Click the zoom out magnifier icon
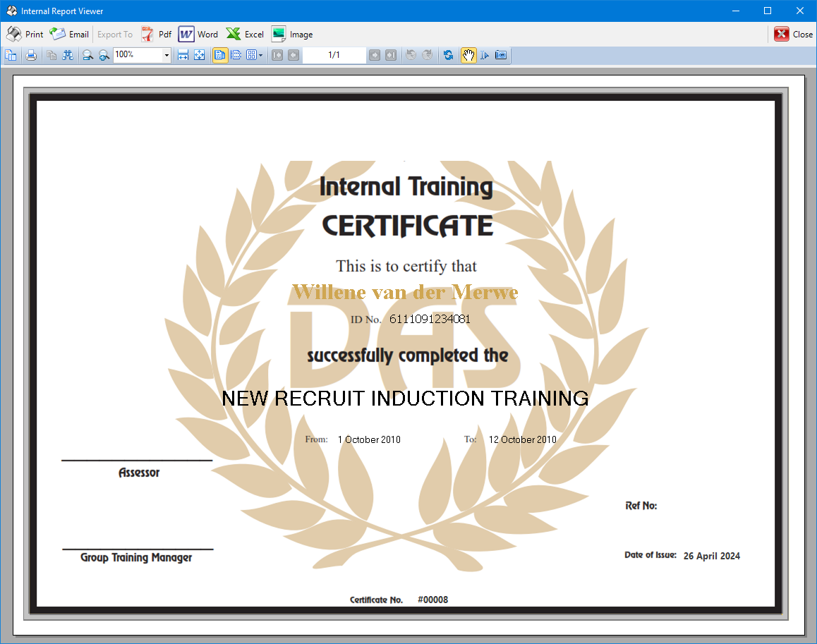This screenshot has width=817, height=644. pyautogui.click(x=87, y=55)
